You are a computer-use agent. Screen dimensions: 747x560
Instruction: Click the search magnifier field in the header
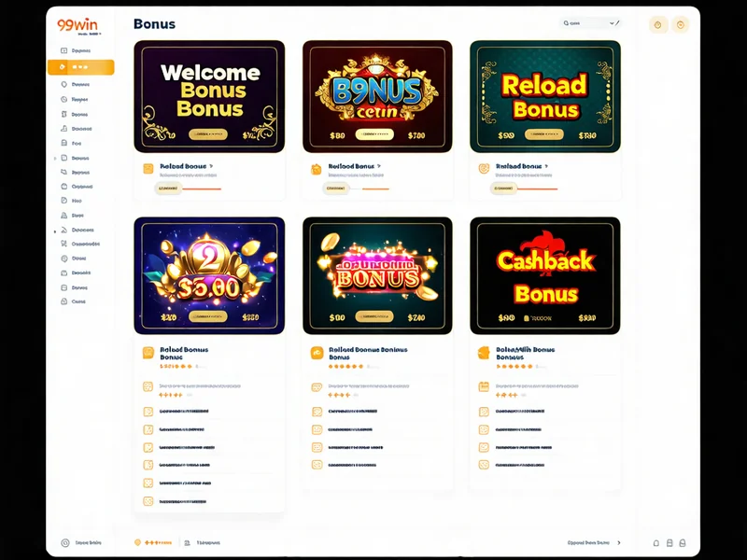coord(585,22)
